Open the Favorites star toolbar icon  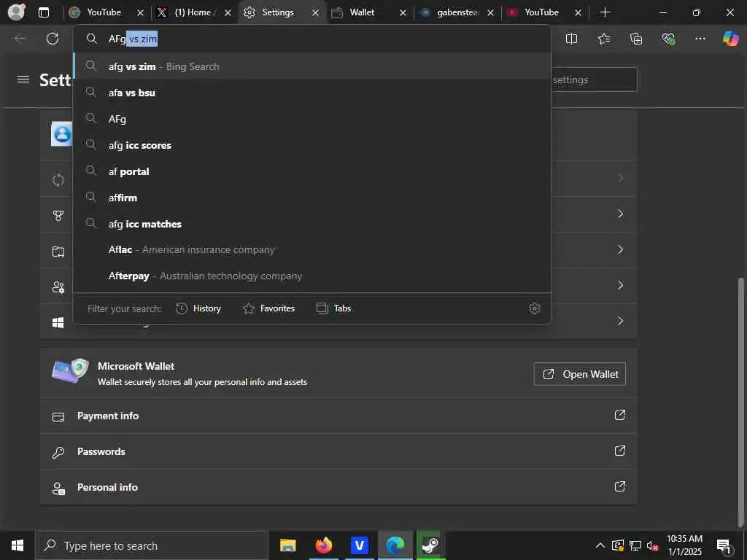tap(603, 39)
